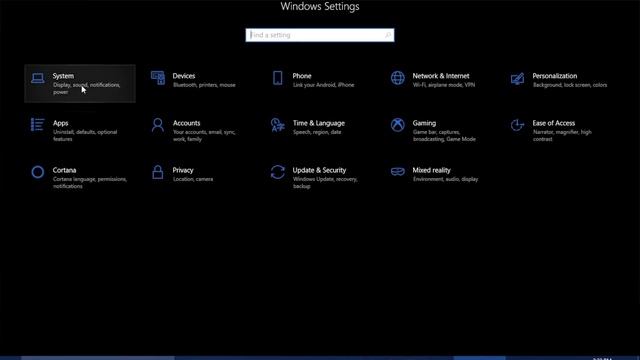Viewport: 640px width, 360px height.
Task: Choose the Update & Security title
Action: click(x=319, y=170)
